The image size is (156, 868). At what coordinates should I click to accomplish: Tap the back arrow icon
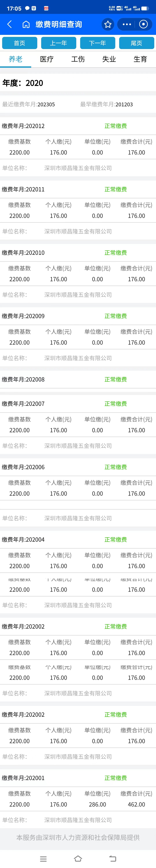[9, 24]
